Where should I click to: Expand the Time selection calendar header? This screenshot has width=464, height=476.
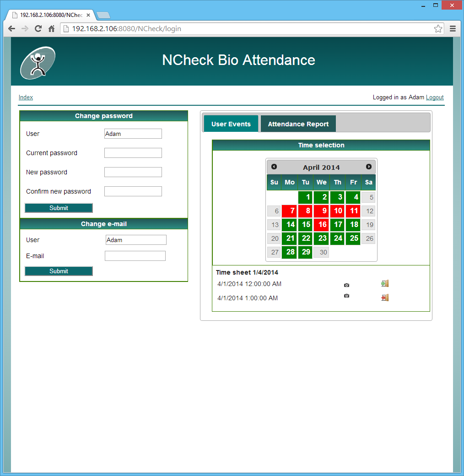[321, 145]
